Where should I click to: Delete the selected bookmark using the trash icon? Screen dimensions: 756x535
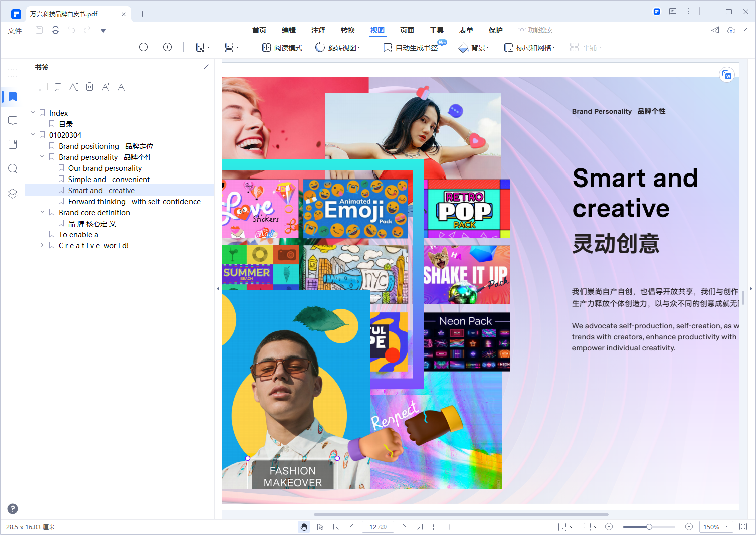[x=89, y=87]
